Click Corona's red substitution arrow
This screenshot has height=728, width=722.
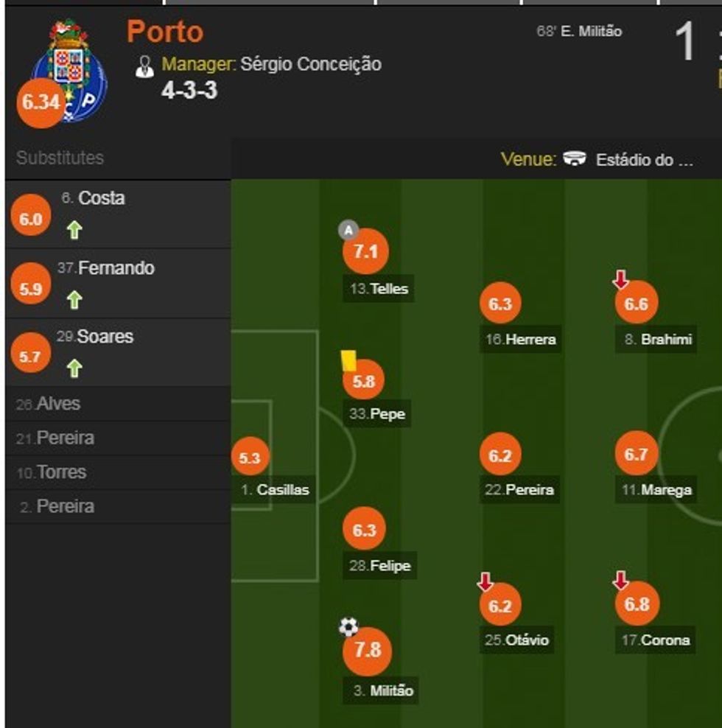point(620,581)
